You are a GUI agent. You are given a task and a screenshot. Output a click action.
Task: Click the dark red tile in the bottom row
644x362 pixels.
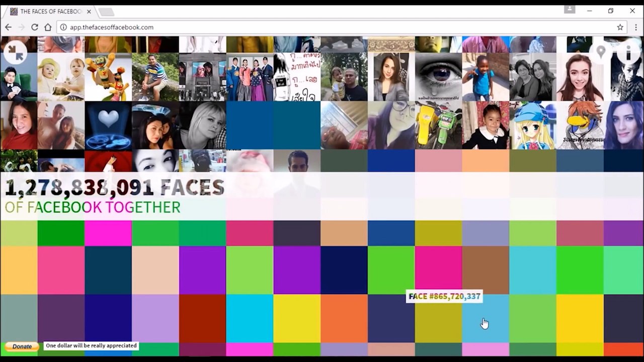pyautogui.click(x=202, y=318)
